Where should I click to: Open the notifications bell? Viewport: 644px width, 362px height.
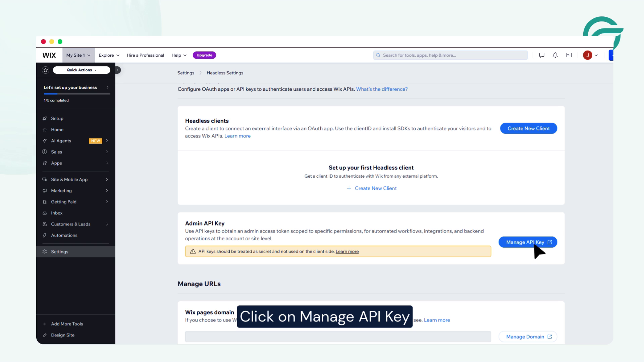tap(555, 55)
